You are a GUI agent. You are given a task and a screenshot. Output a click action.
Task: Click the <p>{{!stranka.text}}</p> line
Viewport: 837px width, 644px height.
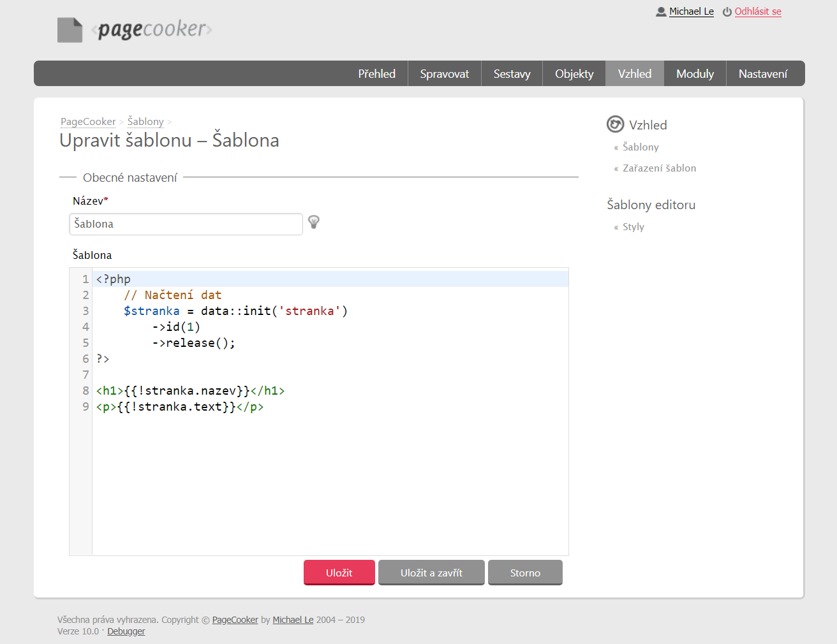(180, 407)
